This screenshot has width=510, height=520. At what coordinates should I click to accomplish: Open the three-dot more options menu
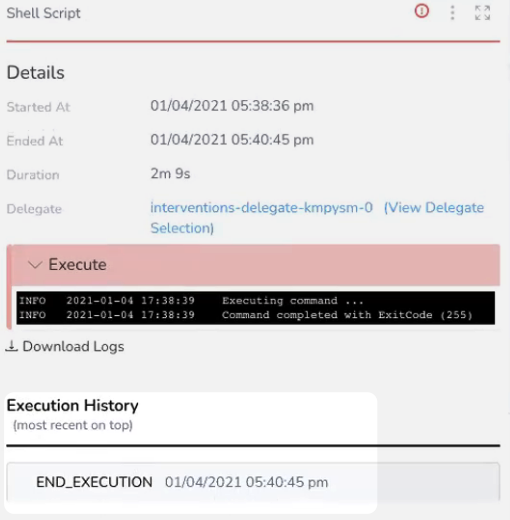(x=452, y=13)
